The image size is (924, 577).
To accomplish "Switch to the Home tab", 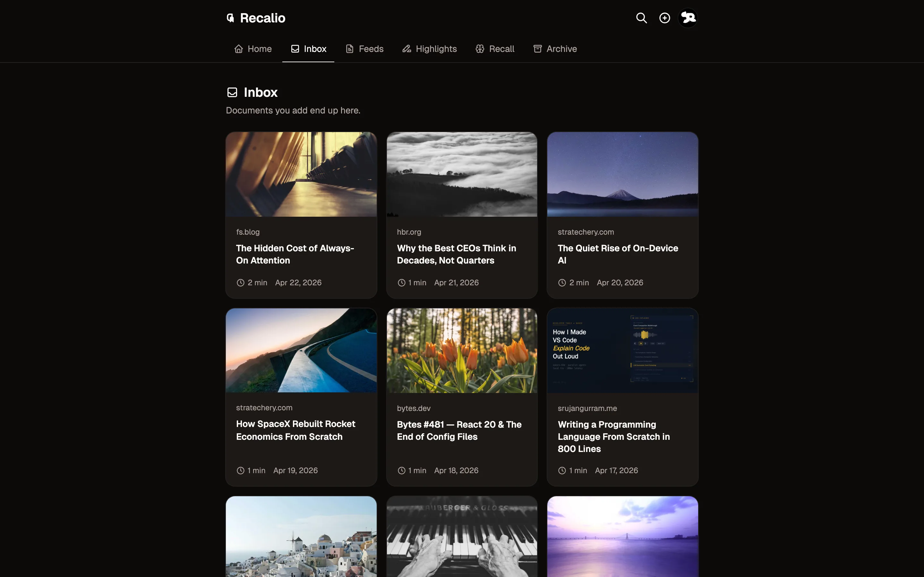I will tap(253, 48).
